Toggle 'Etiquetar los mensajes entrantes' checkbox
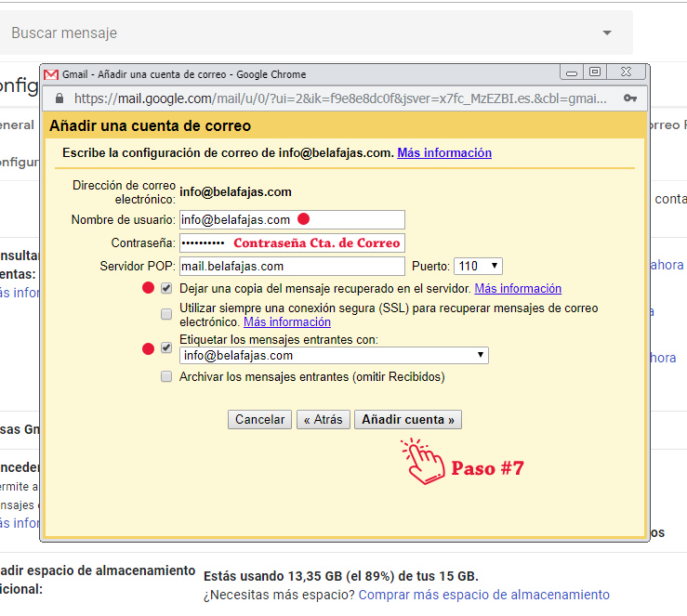The width and height of the screenshot is (687, 616). coord(166,347)
